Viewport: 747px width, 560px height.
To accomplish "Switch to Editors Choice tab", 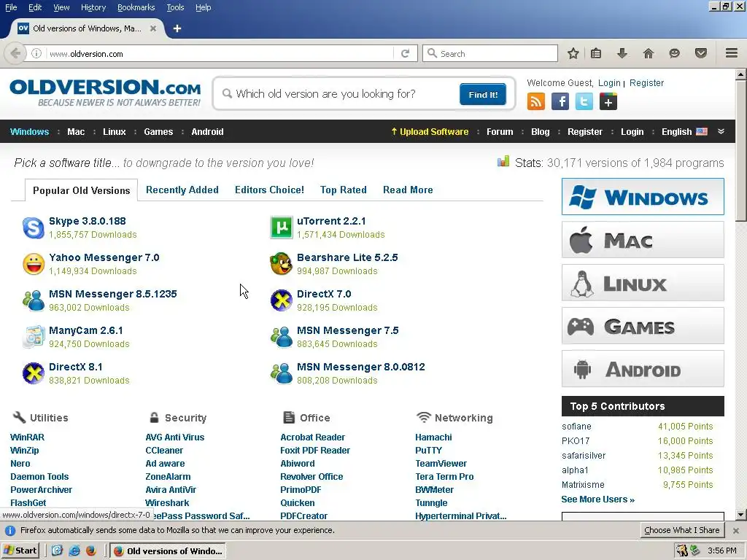I will (269, 190).
